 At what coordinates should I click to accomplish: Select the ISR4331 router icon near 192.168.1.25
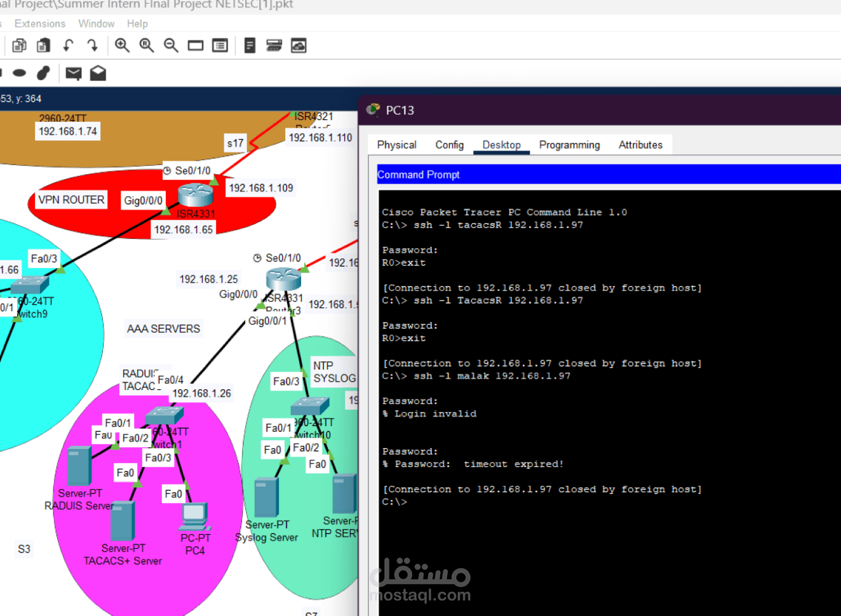283,279
